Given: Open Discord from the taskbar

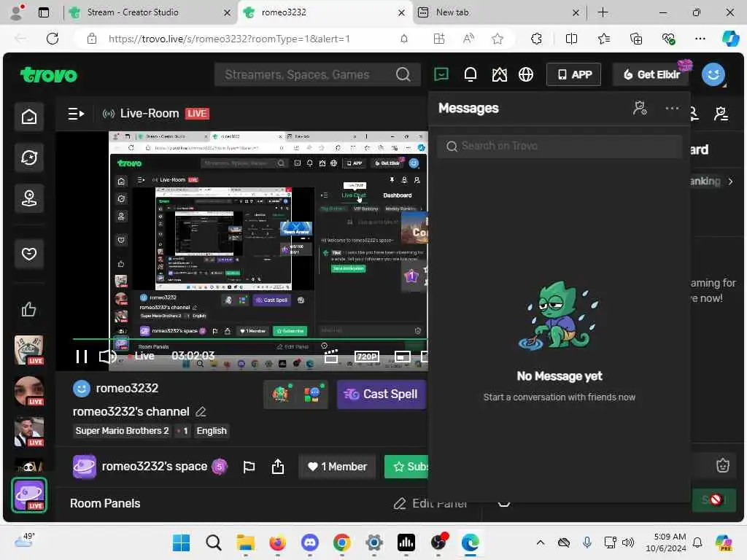Looking at the screenshot, I should [x=310, y=542].
